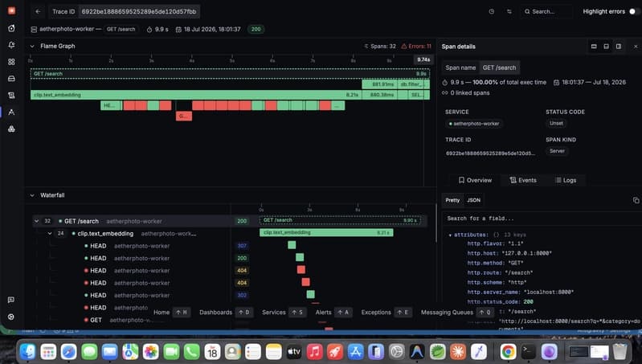Click the Spans: 32 indicator
642x364 pixels.
[380, 47]
